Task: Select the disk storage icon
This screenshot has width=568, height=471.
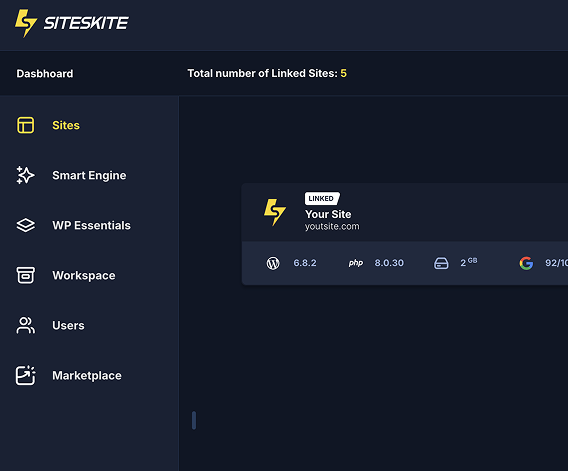Action: 441,263
